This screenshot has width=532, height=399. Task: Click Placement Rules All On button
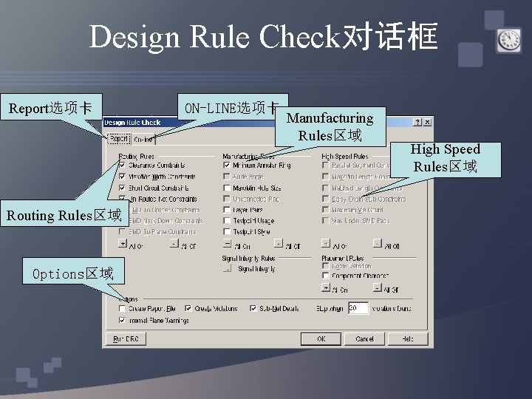point(326,287)
